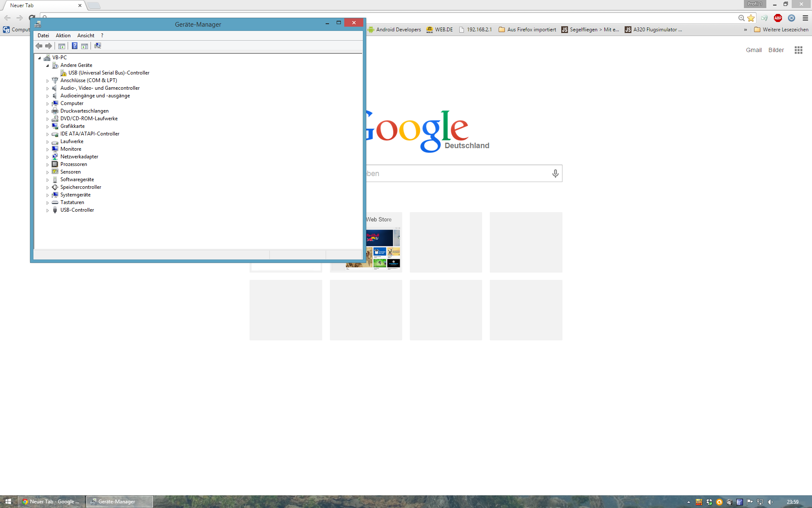Click the blue Help question mark icon
The width and height of the screenshot is (812, 508).
(74, 46)
